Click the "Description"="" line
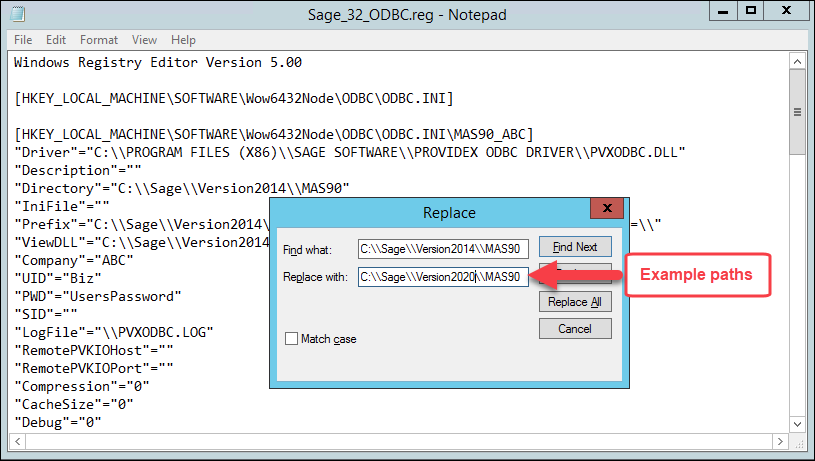Image resolution: width=815 pixels, height=461 pixels. pos(78,171)
